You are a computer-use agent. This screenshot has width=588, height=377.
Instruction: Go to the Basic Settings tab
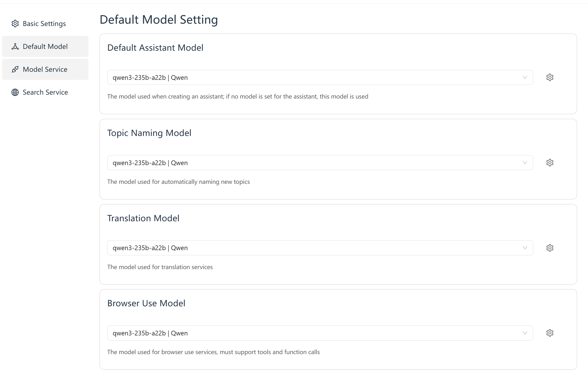click(x=44, y=24)
